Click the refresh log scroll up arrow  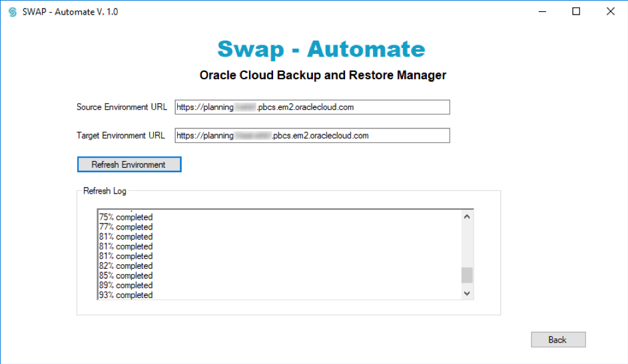click(467, 217)
